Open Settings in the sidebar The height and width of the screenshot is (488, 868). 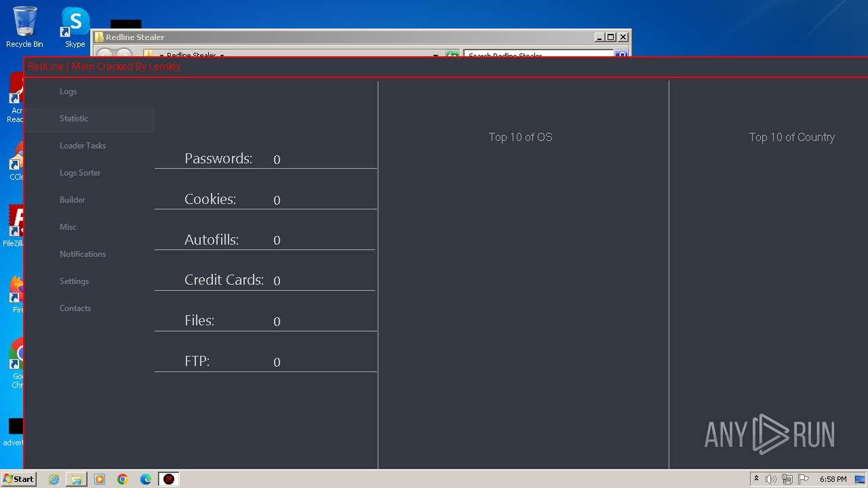point(90,281)
